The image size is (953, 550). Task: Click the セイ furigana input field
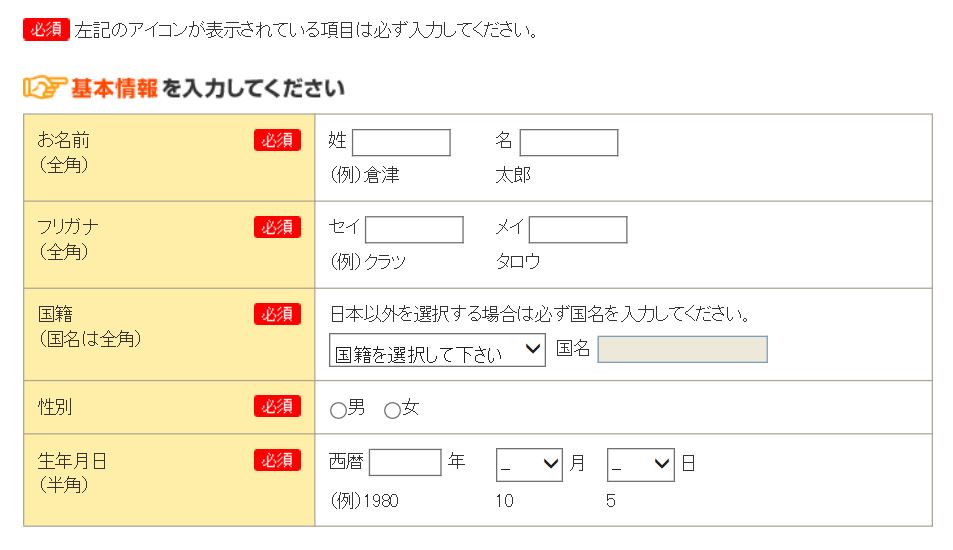coord(414,230)
